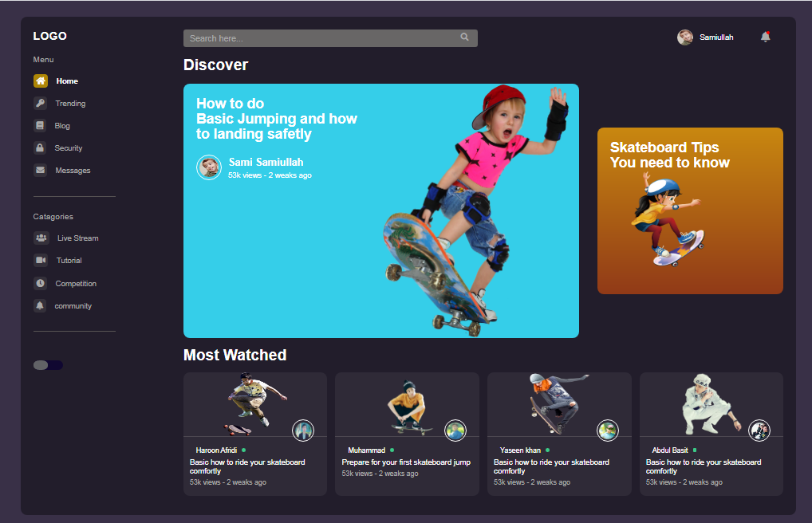This screenshot has height=523, width=812.
Task: Open Haroon Afridi's video card
Action: (x=255, y=435)
